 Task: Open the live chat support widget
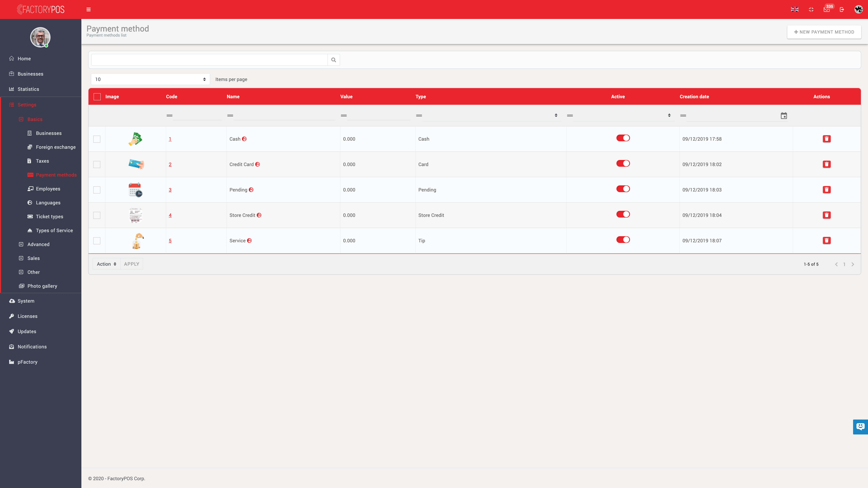[860, 427]
